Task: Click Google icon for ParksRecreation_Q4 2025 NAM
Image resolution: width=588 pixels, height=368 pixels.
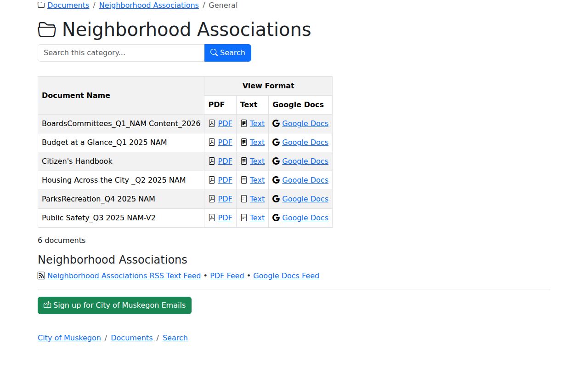Action: [276, 199]
